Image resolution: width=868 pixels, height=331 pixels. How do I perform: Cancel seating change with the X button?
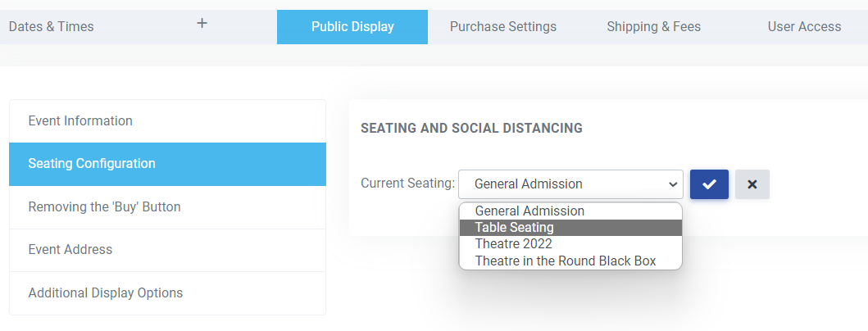point(752,184)
